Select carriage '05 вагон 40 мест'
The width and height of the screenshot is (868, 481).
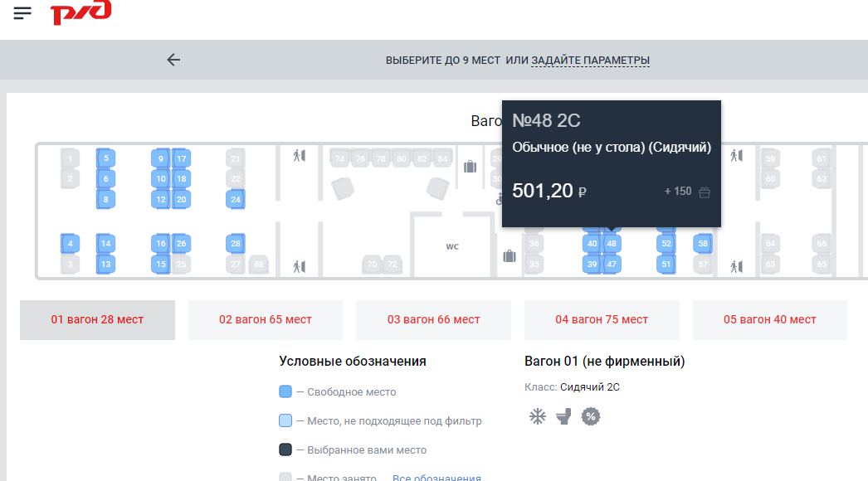coord(770,320)
